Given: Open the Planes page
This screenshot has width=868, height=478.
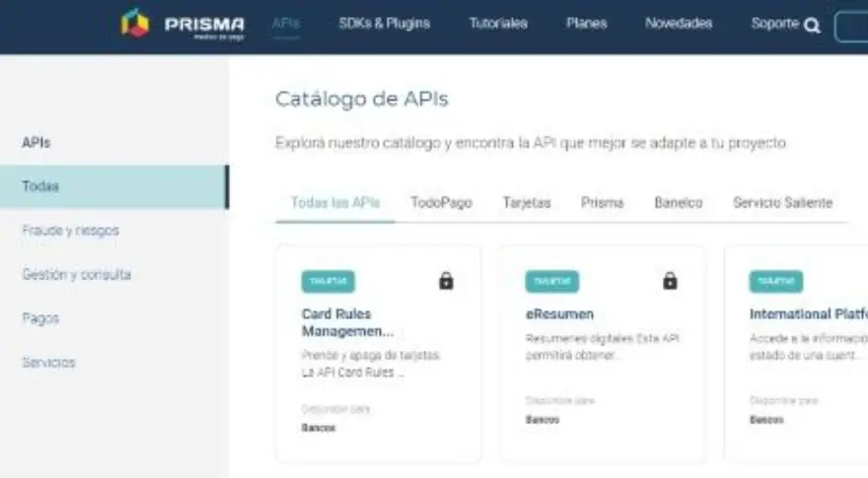Looking at the screenshot, I should pyautogui.click(x=586, y=24).
